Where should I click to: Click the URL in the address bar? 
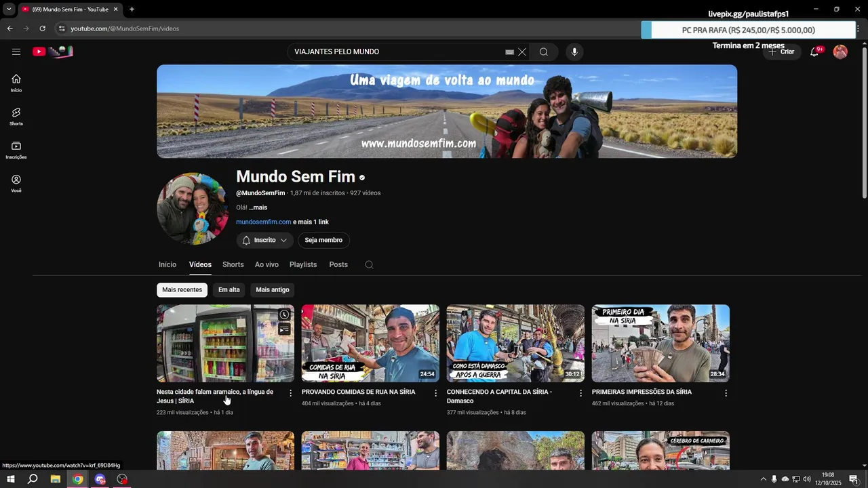[125, 28]
